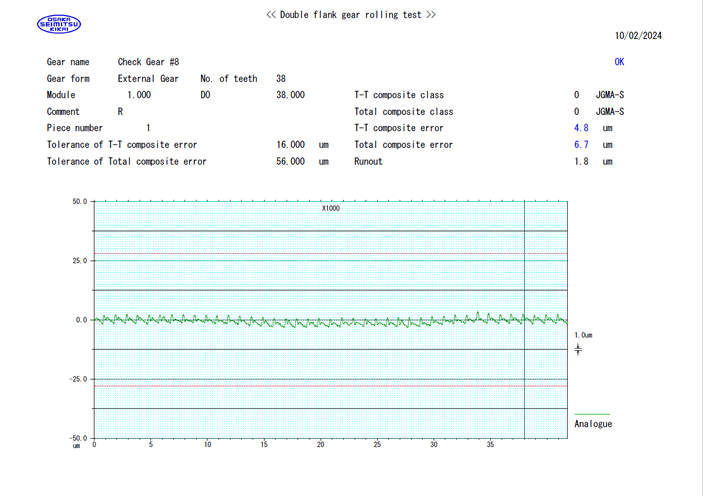
Task: Click the DO value 38.000
Action: [290, 95]
